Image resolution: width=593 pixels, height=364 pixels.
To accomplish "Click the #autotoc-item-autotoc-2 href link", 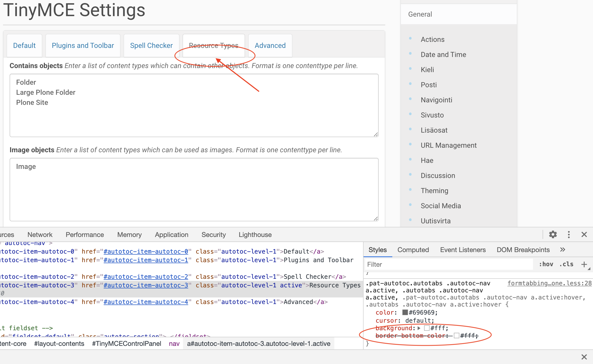I will (146, 277).
